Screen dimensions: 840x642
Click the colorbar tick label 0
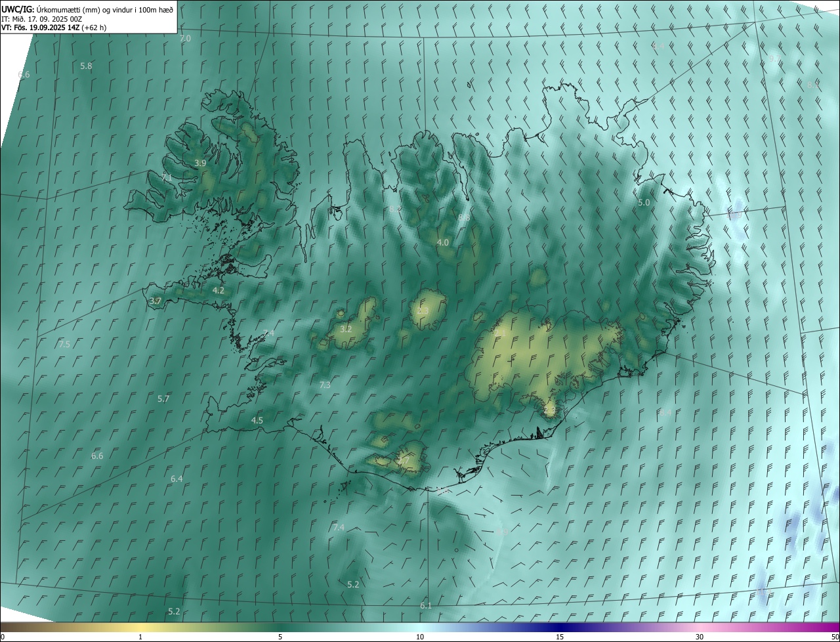click(x=3, y=637)
